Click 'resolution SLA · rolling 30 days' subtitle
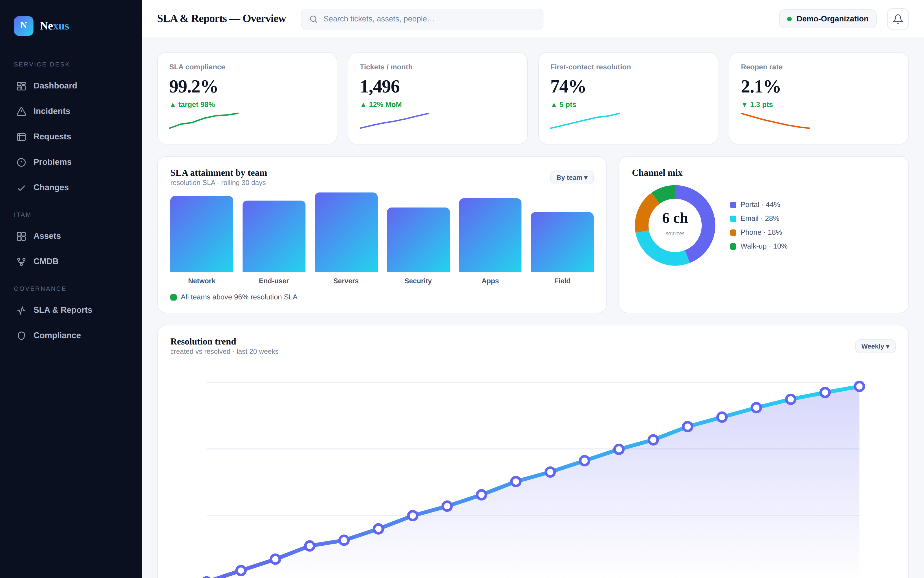This screenshot has width=924, height=578. pos(218,183)
